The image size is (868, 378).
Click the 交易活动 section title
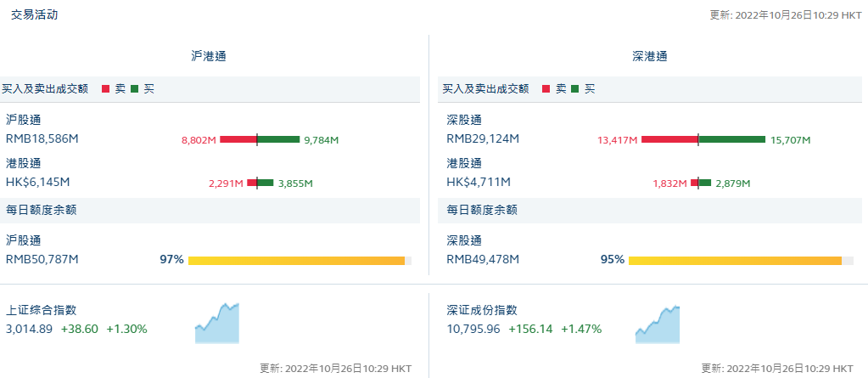click(35, 15)
